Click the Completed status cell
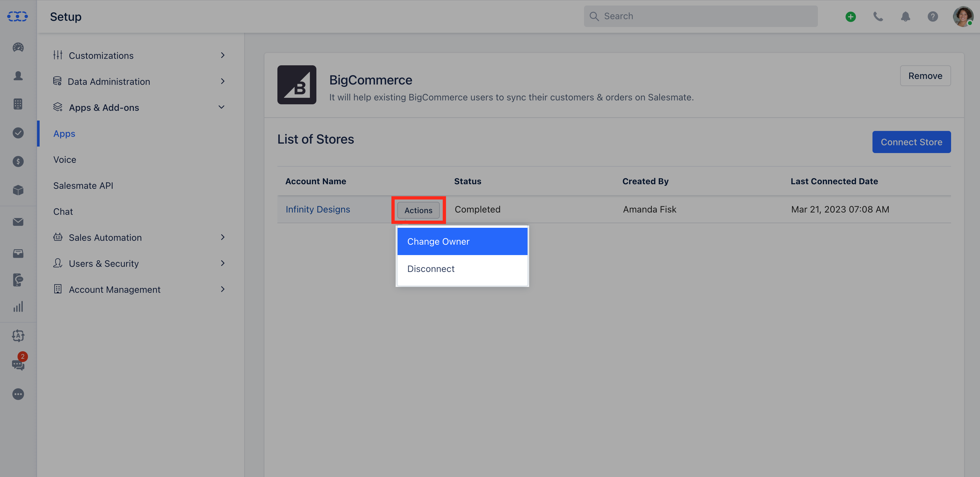The height and width of the screenshot is (477, 980). click(477, 209)
